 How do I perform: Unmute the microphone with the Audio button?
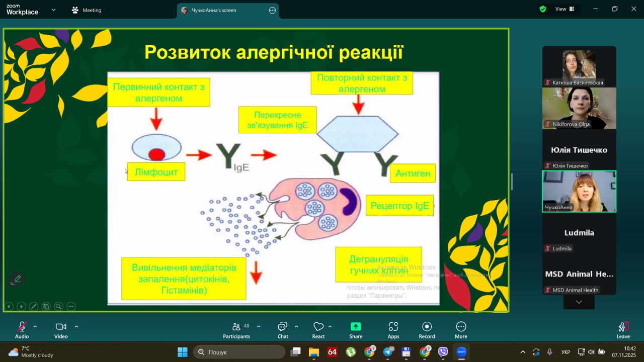tap(22, 329)
